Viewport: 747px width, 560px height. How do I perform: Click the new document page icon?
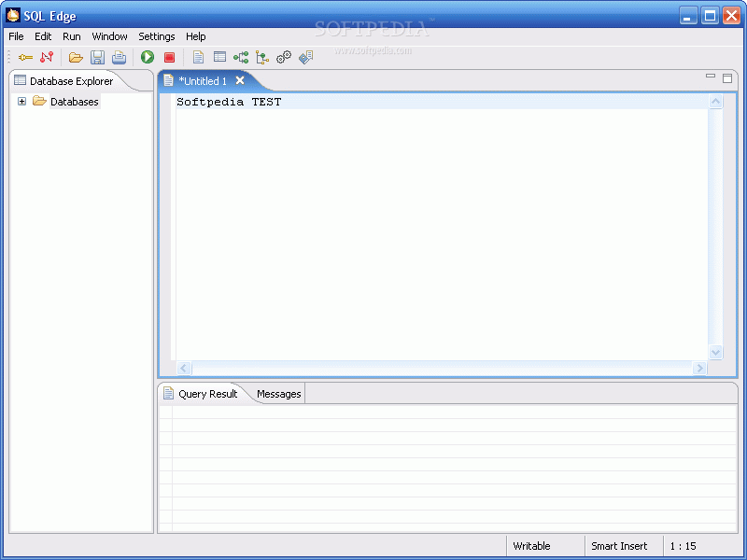point(198,57)
